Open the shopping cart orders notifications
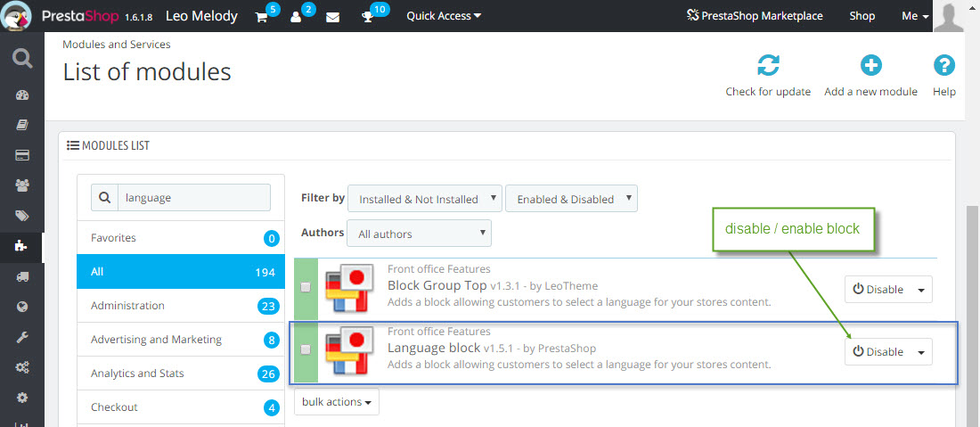 point(261,17)
